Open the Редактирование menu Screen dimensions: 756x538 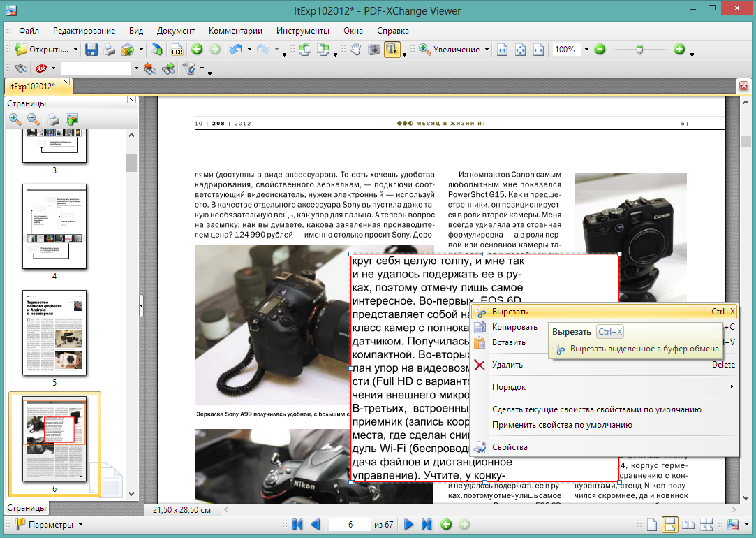pos(84,31)
